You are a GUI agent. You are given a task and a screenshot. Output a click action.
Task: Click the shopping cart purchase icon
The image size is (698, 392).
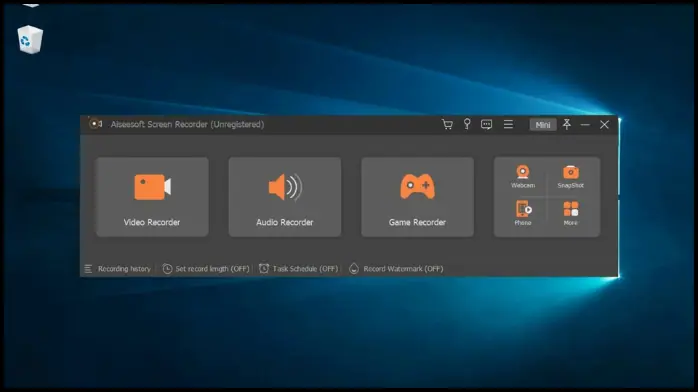pos(447,125)
